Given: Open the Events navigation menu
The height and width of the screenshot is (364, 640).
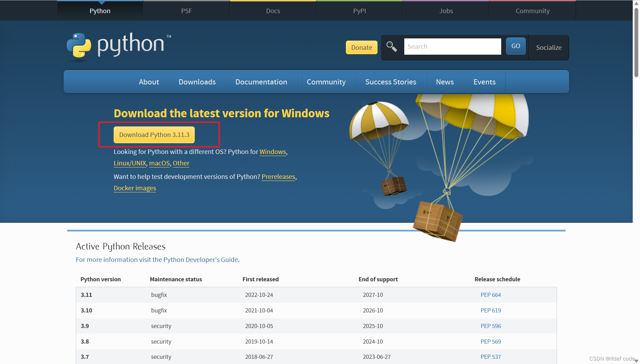Looking at the screenshot, I should (485, 82).
